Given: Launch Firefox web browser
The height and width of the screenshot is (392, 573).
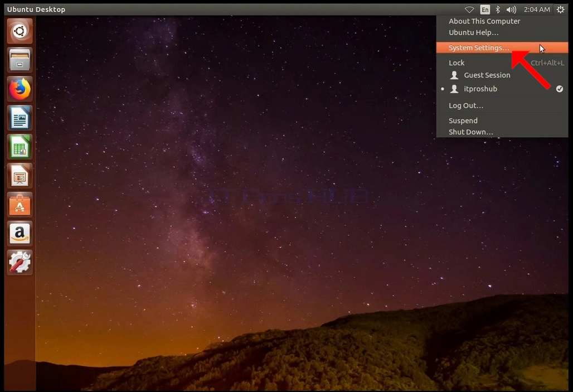Looking at the screenshot, I should click(x=20, y=89).
